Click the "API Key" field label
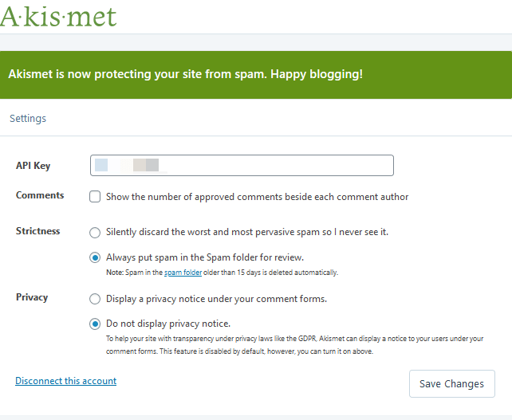The image size is (512, 420). click(33, 166)
